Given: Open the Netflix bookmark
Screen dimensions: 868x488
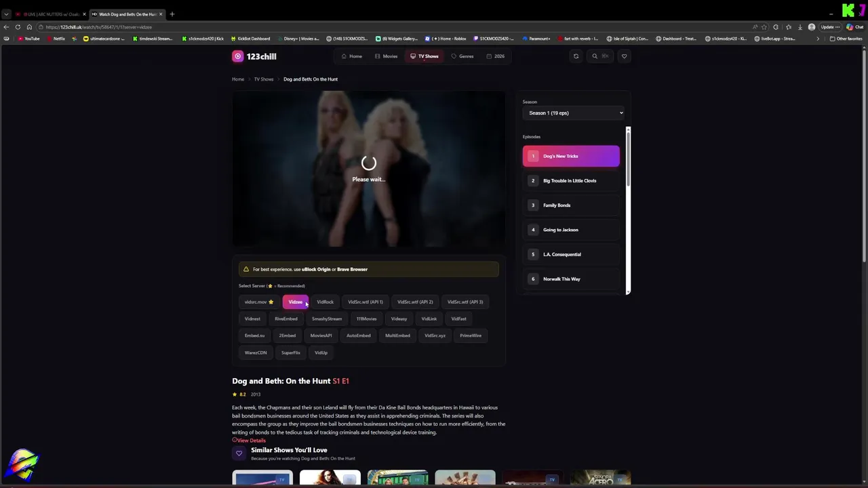Looking at the screenshot, I should click(56, 39).
